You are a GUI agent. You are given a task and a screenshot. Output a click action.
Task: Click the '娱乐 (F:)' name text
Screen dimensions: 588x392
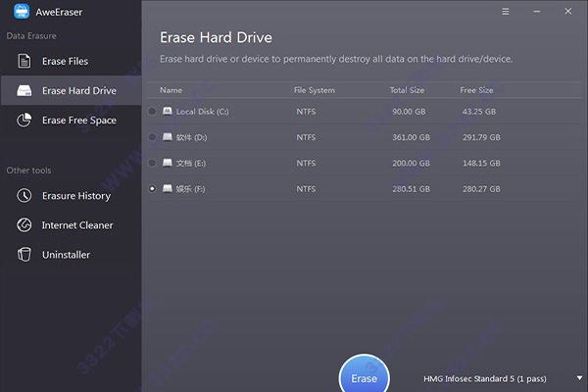190,189
